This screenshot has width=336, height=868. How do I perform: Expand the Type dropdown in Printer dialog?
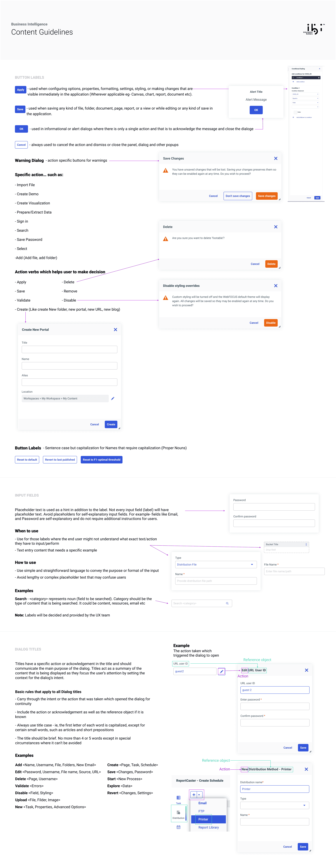click(304, 805)
